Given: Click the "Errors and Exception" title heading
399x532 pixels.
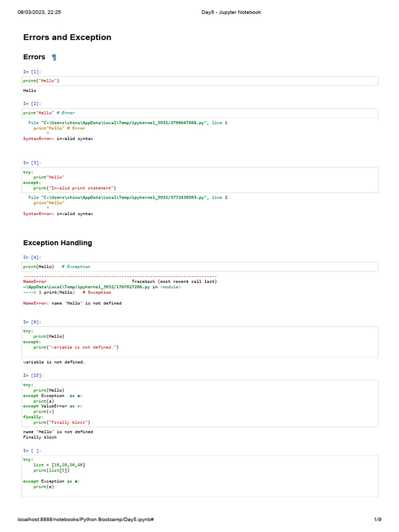Looking at the screenshot, I should click(x=67, y=37).
